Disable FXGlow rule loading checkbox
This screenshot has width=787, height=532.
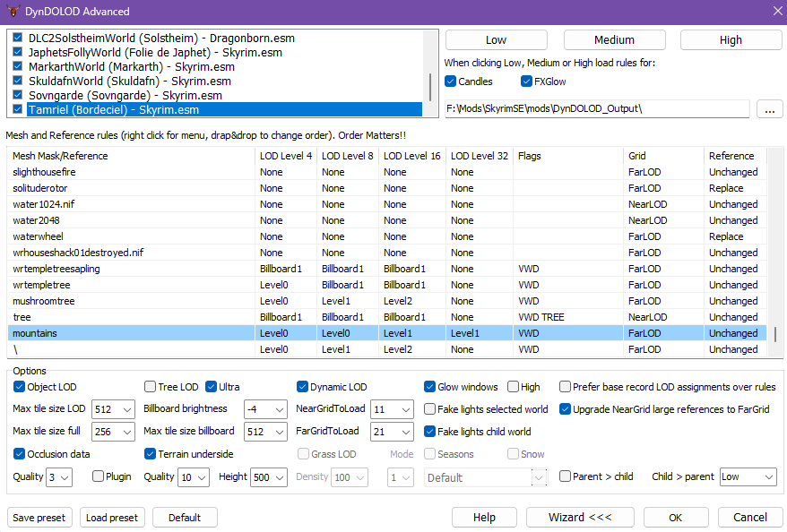click(526, 82)
